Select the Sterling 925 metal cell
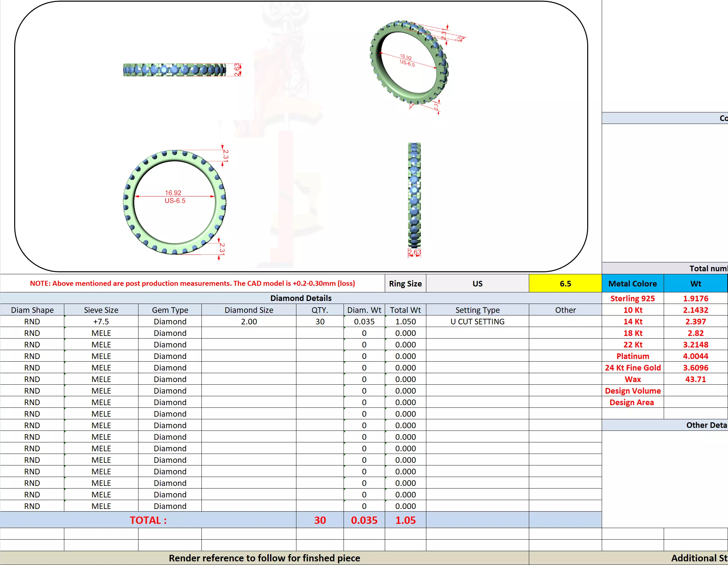 (632, 298)
